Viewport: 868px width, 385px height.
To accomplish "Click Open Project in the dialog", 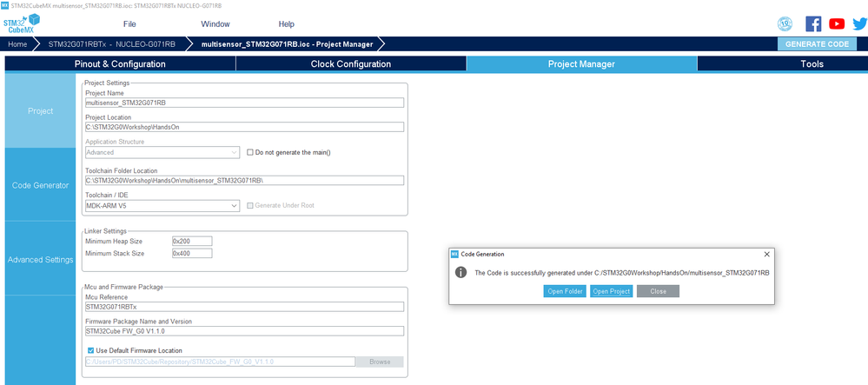I will 611,291.
